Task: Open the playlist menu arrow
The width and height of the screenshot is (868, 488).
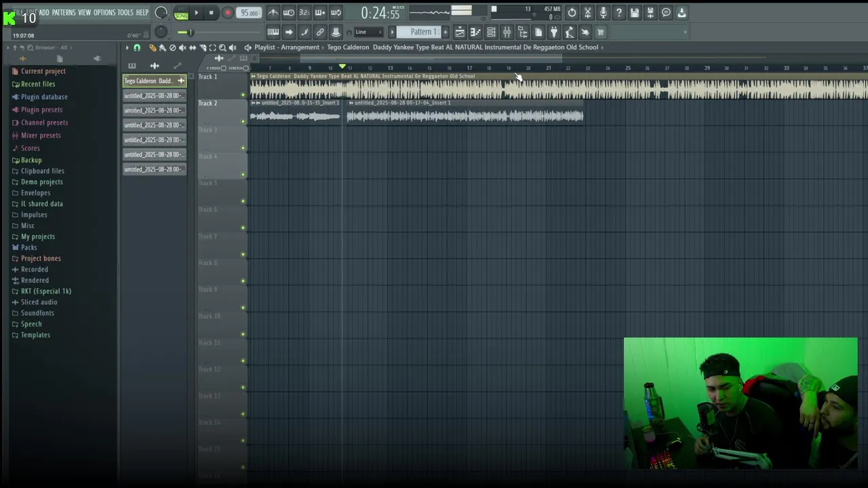Action: 127,47
